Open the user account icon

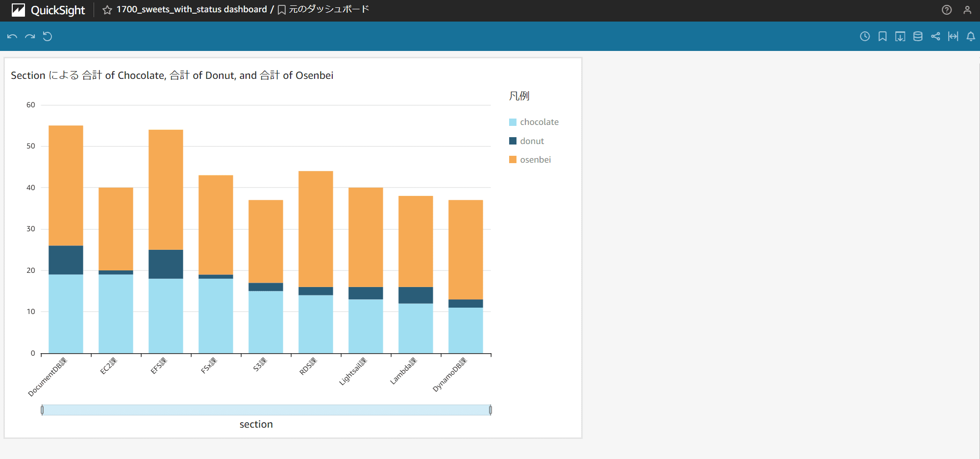tap(967, 10)
